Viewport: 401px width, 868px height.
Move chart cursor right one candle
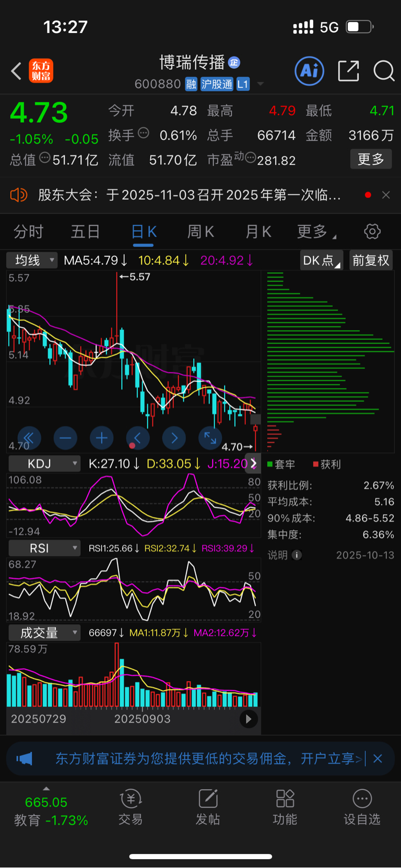click(174, 438)
